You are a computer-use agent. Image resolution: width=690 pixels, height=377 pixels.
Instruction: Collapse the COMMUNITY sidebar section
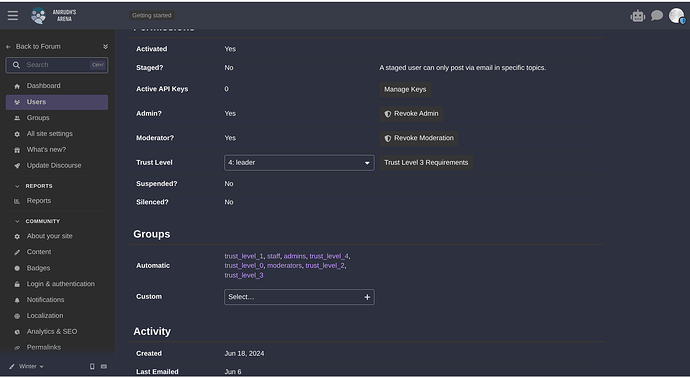(x=17, y=221)
